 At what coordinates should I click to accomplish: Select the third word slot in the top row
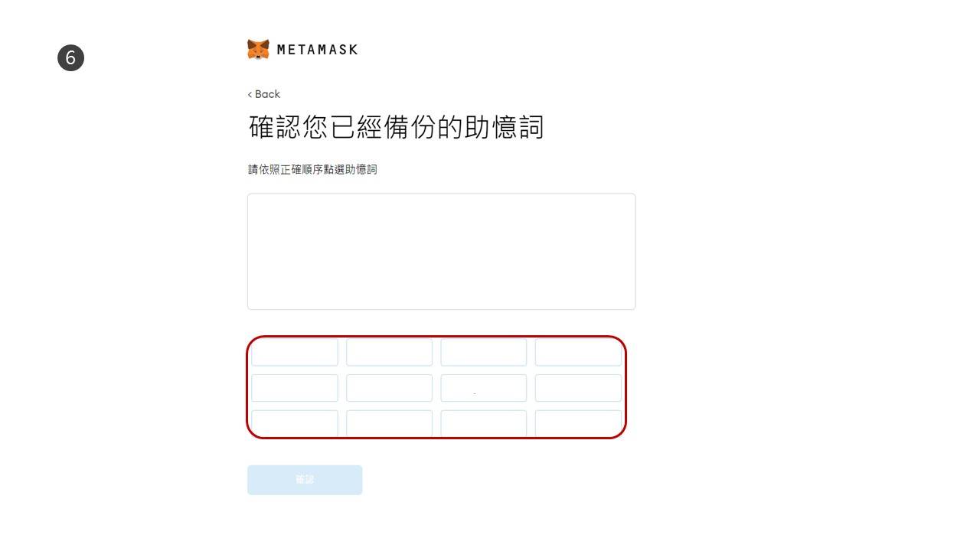pos(484,353)
